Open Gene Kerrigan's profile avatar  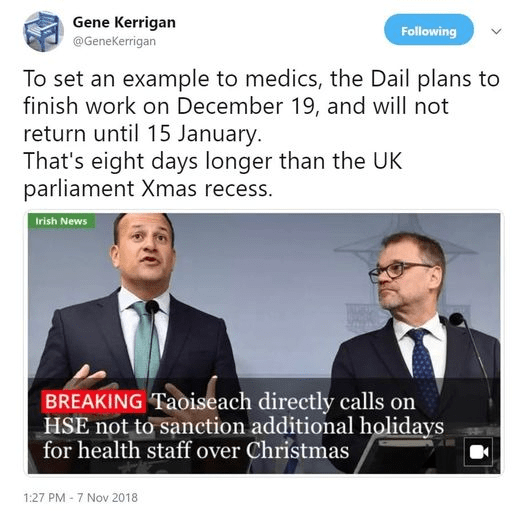(x=43, y=31)
